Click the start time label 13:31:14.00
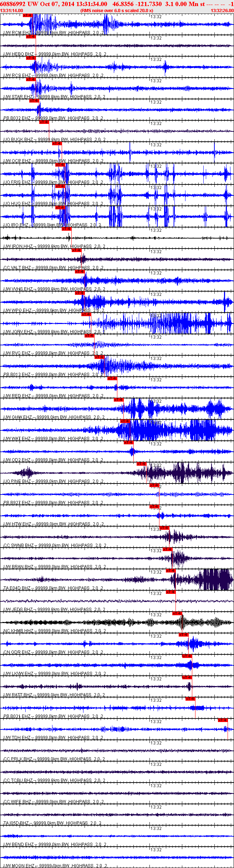Viewport: 234px width, 868px height. coord(12,11)
